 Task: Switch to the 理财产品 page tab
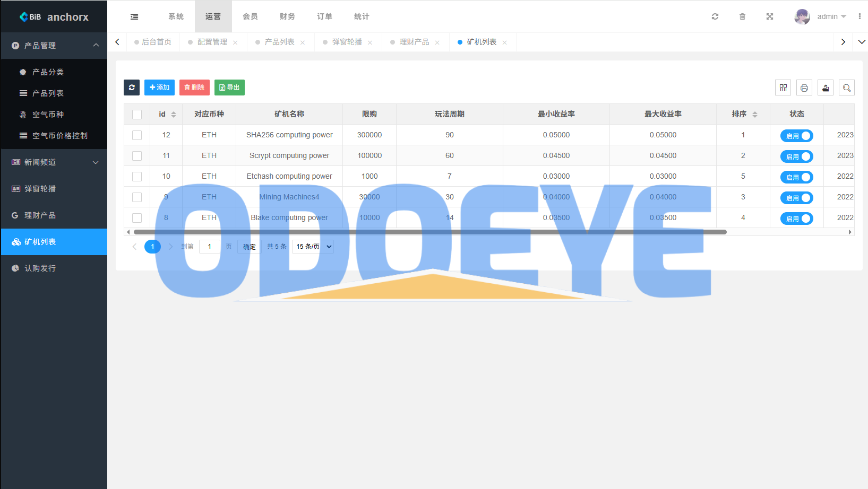(414, 42)
